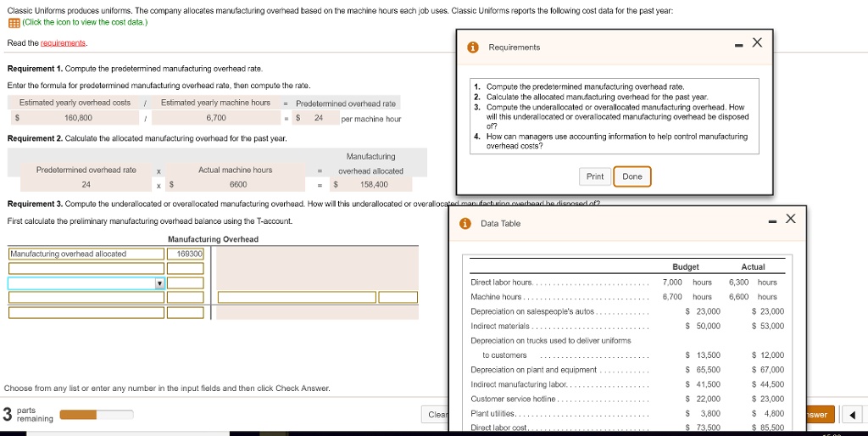This screenshot has height=436, width=868.
Task: Close the Data Table window
Action: point(790,220)
